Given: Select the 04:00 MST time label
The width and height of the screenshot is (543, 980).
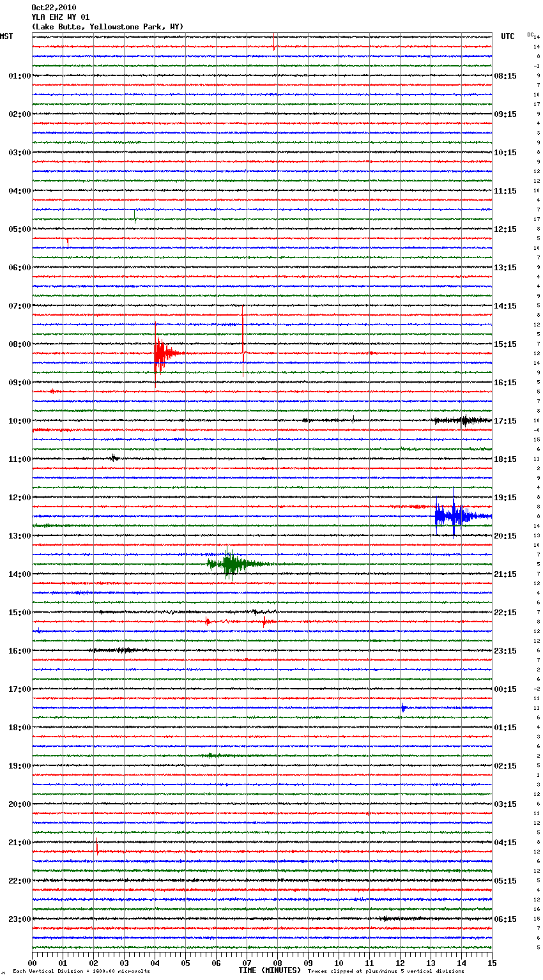Looking at the screenshot, I should pos(20,191).
